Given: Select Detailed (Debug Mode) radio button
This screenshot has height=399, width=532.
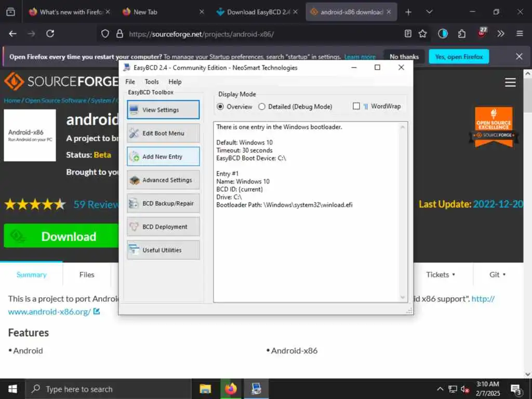Looking at the screenshot, I should pyautogui.click(x=262, y=107).
